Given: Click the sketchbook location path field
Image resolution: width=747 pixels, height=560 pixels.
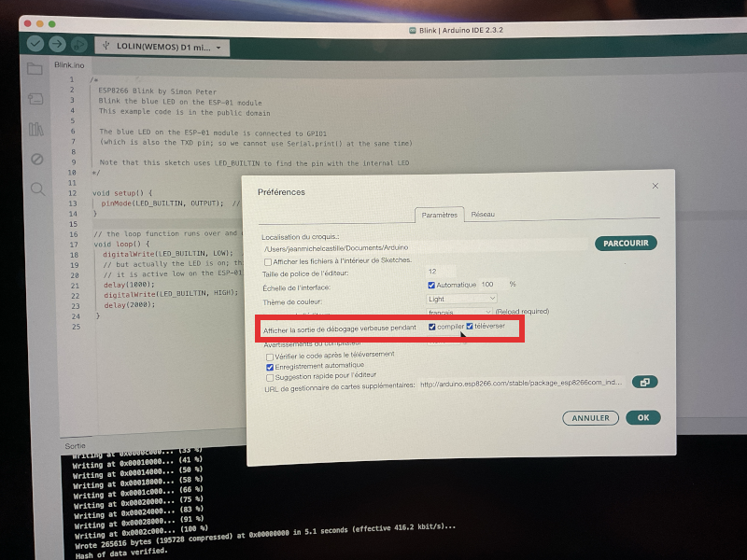Looking at the screenshot, I should click(x=425, y=247).
